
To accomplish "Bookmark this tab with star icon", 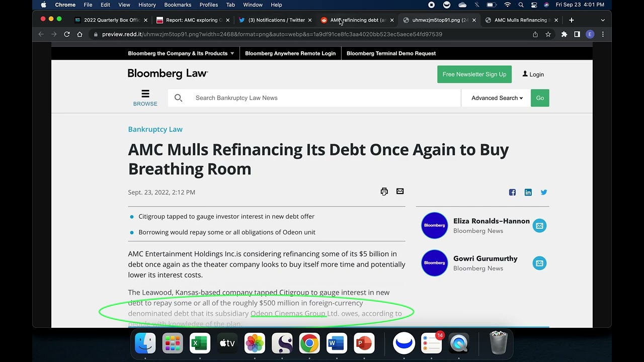I will pos(548,34).
